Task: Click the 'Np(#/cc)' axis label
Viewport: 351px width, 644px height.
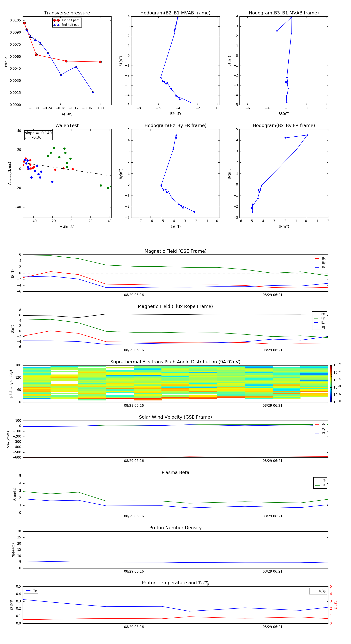Action: click(13, 550)
